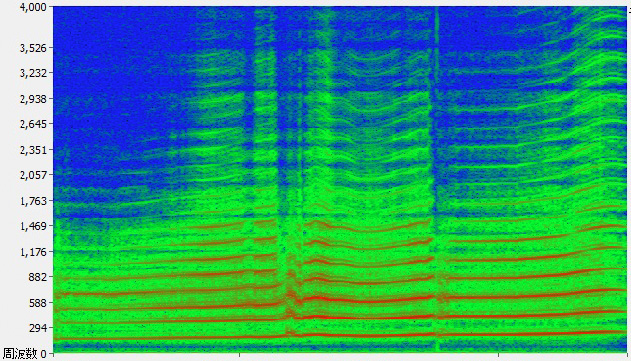Click the 周波数 axis title text
The image size is (631, 361).
point(20,354)
